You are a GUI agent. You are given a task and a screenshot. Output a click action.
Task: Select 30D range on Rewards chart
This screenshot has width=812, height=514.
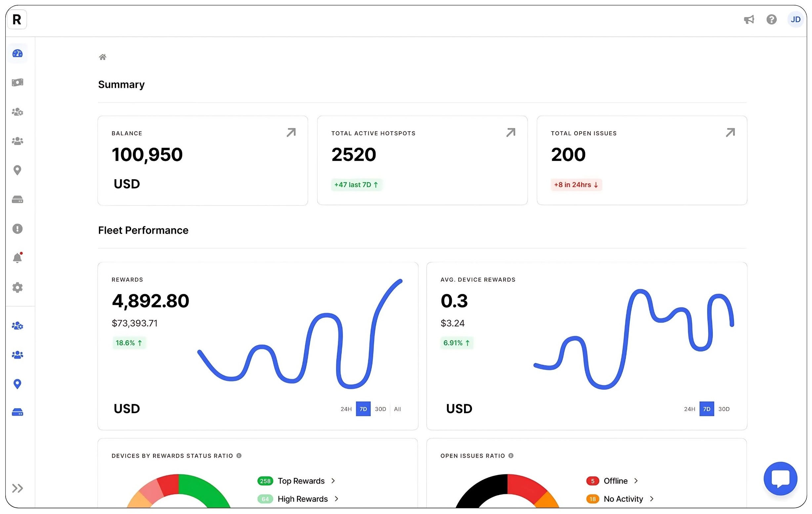380,409
